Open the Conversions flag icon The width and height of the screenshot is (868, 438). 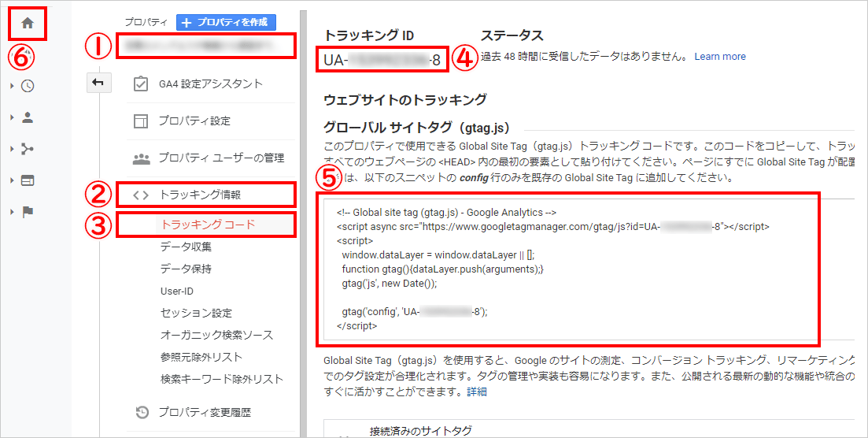(27, 212)
